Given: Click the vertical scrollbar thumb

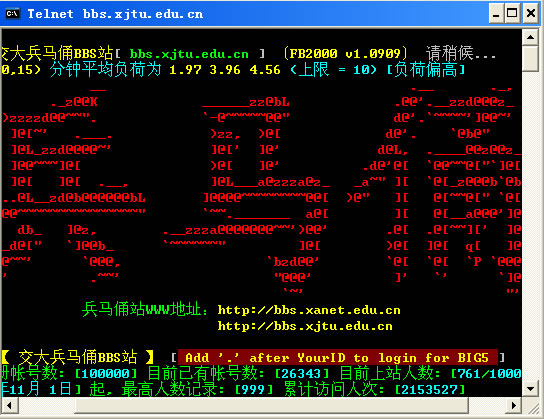Looking at the screenshot, I should click(530, 58).
